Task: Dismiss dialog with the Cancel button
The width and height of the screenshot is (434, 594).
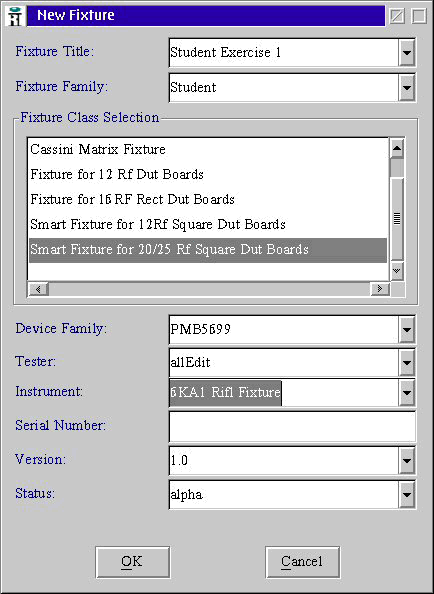Action: point(302,562)
